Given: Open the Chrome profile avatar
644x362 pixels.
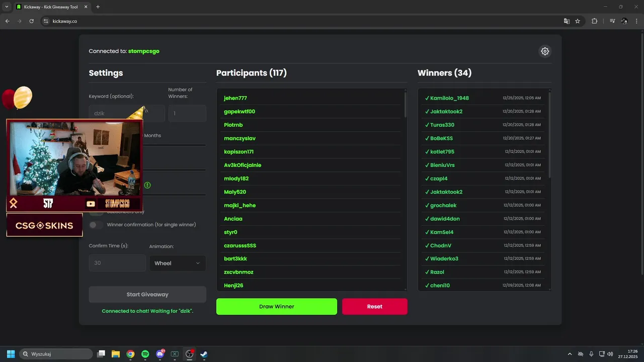Looking at the screenshot, I should click(x=624, y=21).
